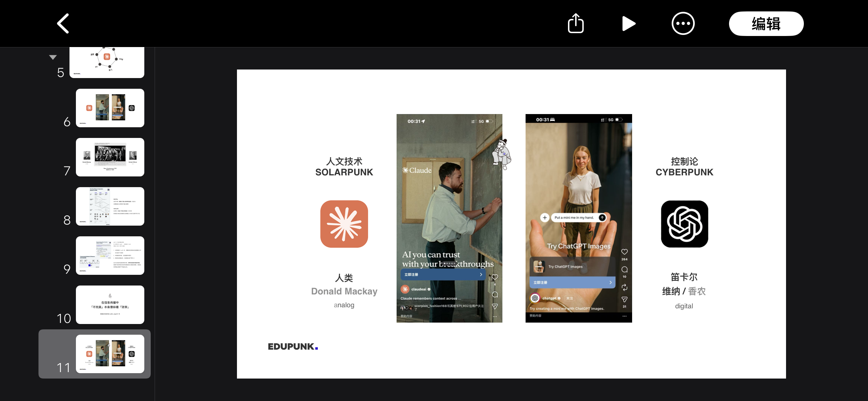Viewport: 868px width, 401px height.
Task: Choose slide 9 thumbnail in navigator
Action: (x=110, y=255)
